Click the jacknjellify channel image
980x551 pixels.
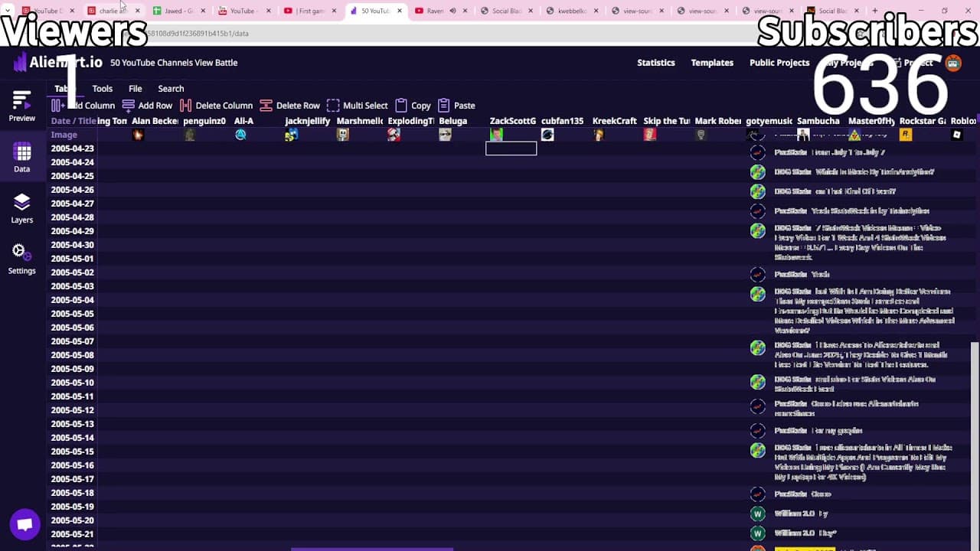292,135
